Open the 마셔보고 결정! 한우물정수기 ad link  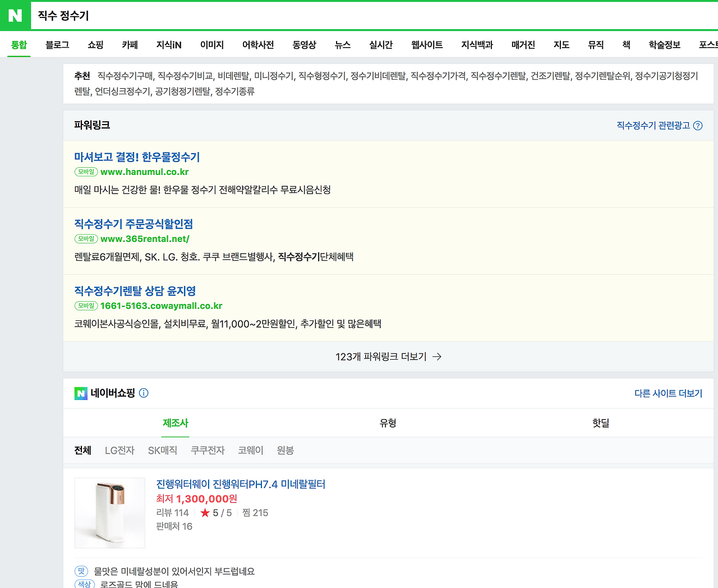[x=137, y=157]
